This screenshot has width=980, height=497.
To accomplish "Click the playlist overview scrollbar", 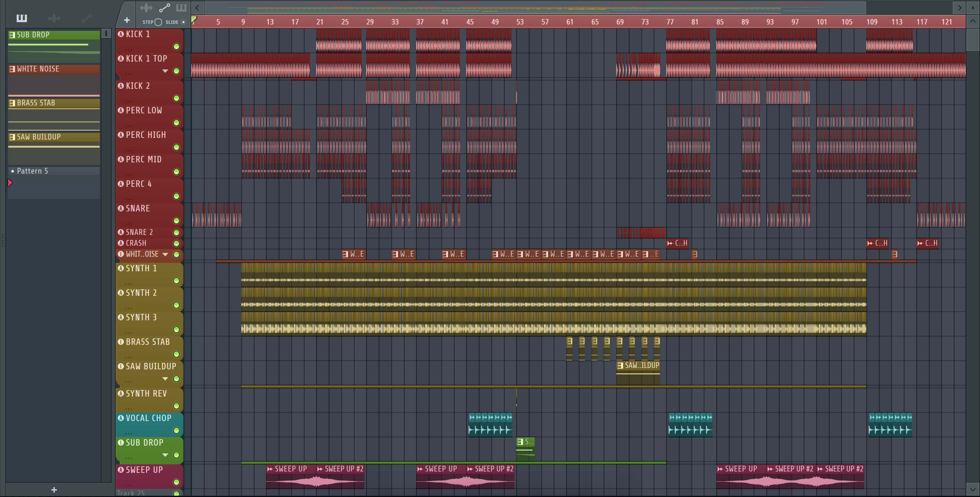I will tap(536, 7).
